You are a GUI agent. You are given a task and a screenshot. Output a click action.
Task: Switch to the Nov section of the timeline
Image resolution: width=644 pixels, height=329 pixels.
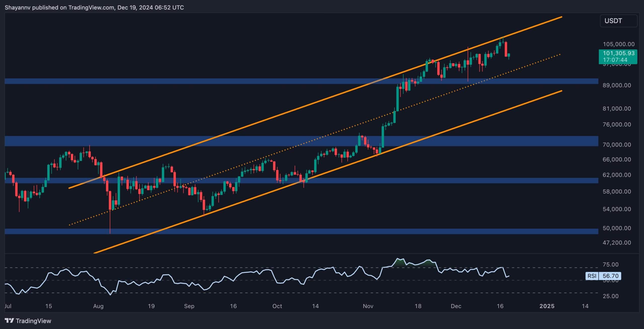point(368,306)
